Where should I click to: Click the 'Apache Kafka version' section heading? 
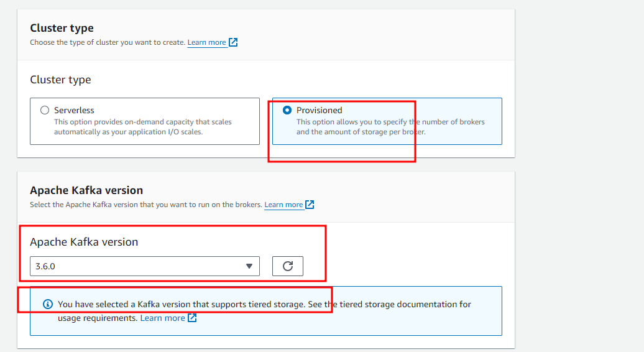(x=86, y=190)
